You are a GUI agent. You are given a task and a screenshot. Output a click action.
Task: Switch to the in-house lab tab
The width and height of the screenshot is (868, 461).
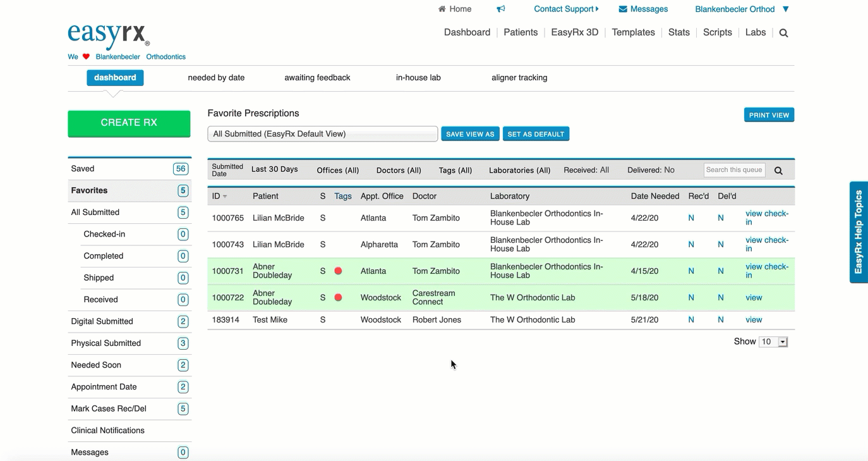[x=418, y=78]
